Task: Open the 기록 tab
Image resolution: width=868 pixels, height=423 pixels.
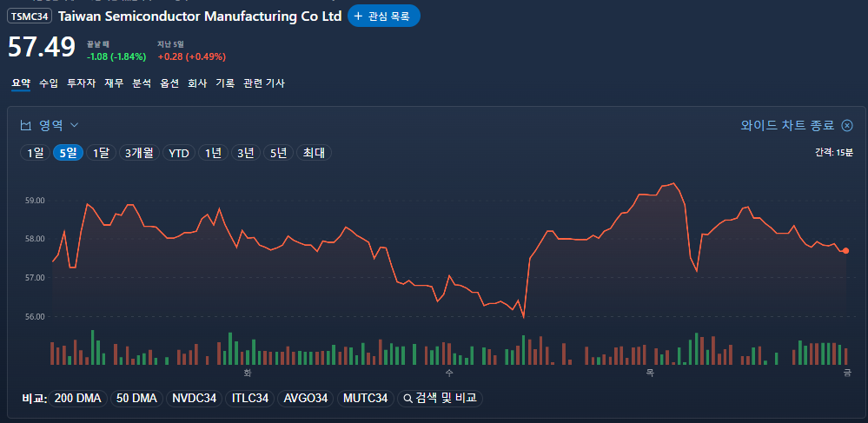Action: [225, 83]
